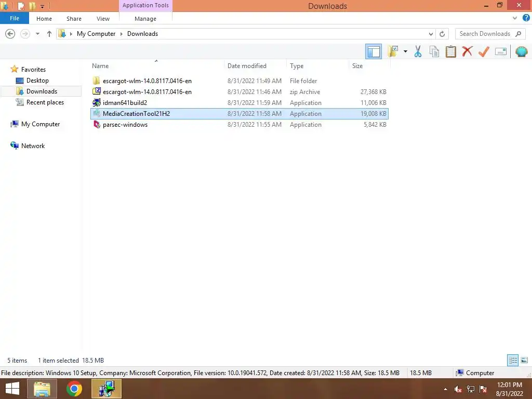The width and height of the screenshot is (532, 399).
Task: Select the idman641build2 application file
Action: click(239, 102)
